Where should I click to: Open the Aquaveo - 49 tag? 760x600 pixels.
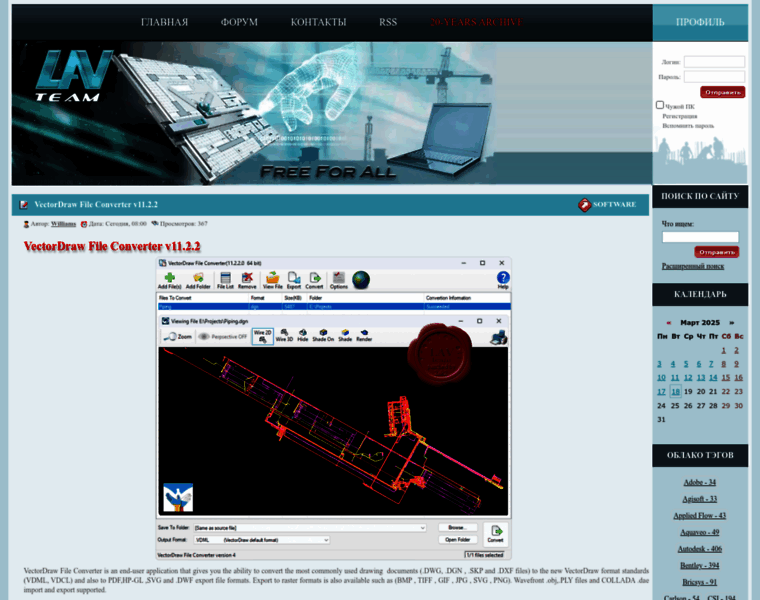point(699,533)
